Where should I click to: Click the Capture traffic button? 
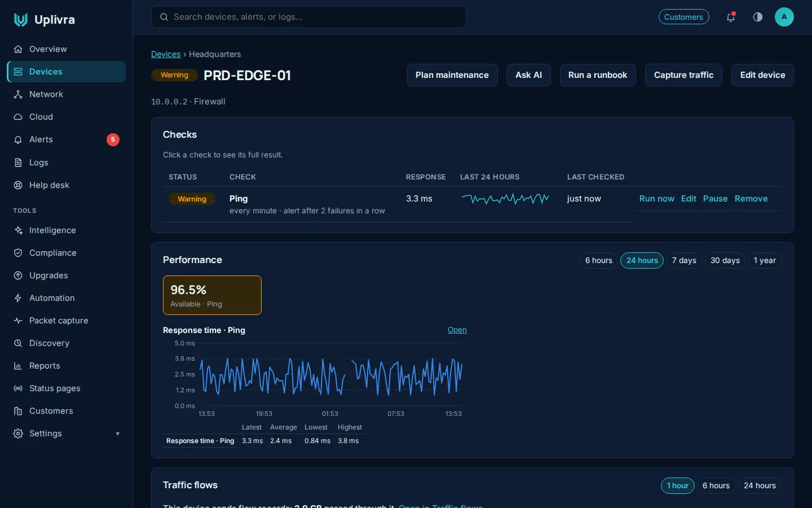tap(683, 75)
